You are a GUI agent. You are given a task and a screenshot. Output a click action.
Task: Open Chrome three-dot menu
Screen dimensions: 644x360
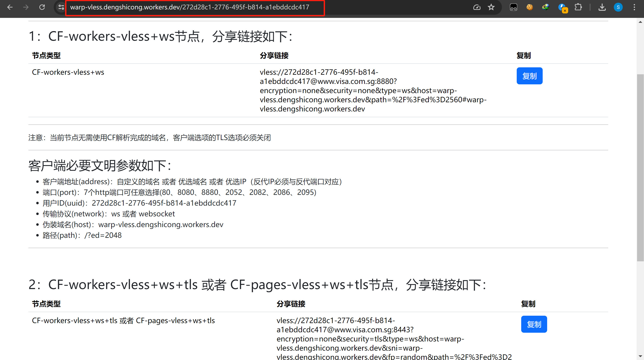point(634,7)
